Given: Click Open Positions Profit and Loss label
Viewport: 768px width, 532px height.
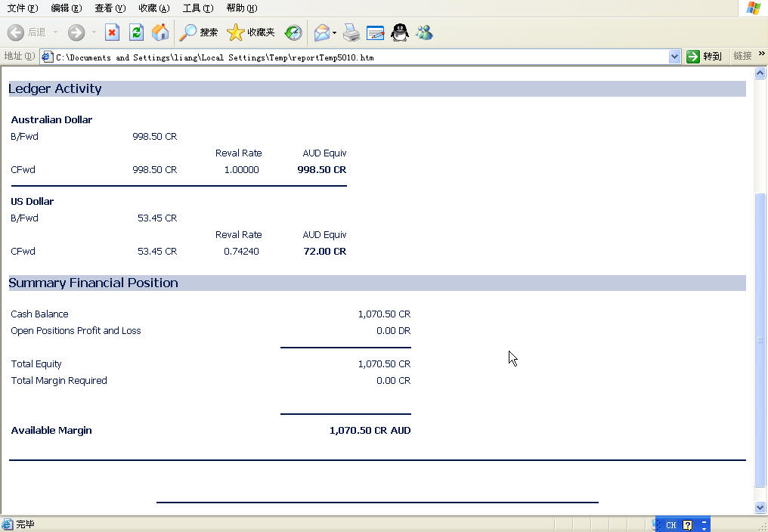Looking at the screenshot, I should 76,331.
